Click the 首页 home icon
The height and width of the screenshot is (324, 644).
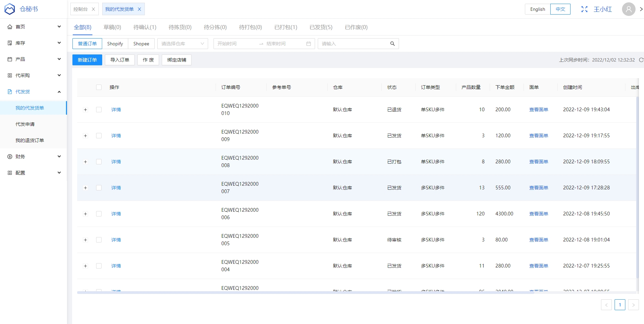[10, 27]
